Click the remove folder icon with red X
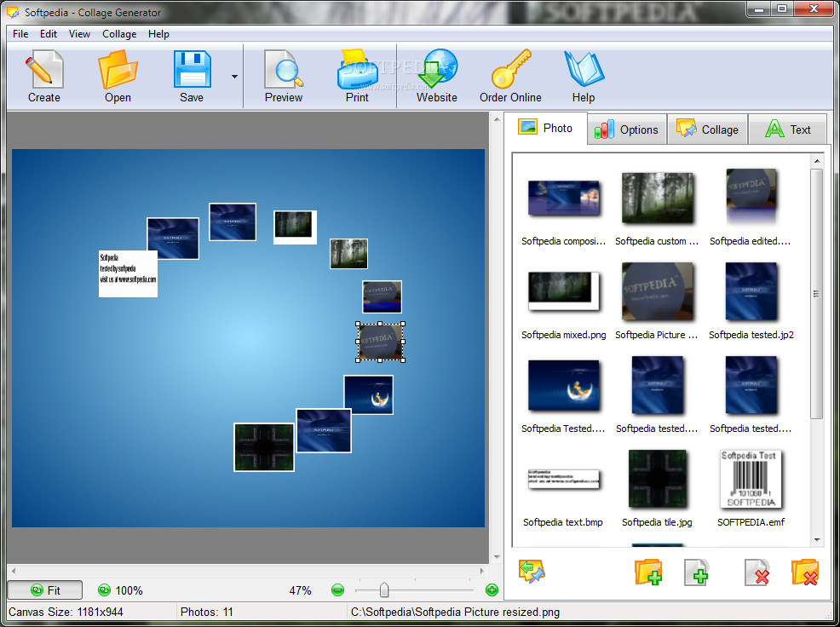Image resolution: width=840 pixels, height=627 pixels. click(x=804, y=572)
